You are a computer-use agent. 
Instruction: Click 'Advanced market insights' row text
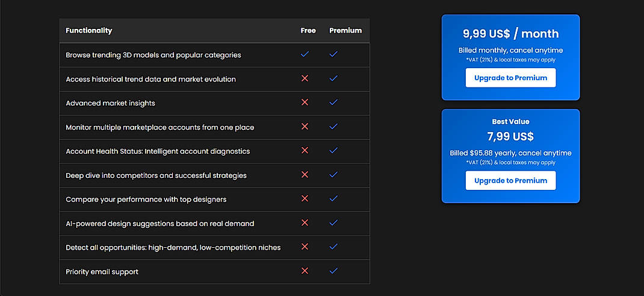point(111,103)
